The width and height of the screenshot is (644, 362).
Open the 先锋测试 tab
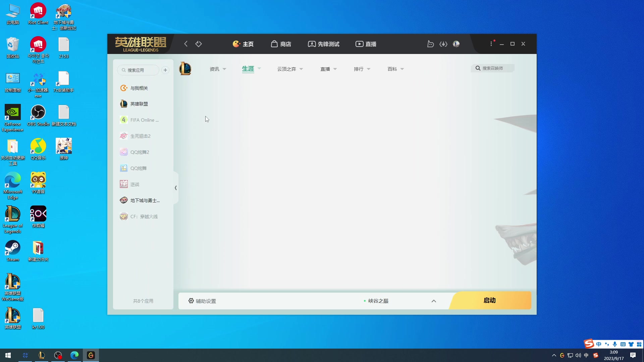click(x=324, y=44)
